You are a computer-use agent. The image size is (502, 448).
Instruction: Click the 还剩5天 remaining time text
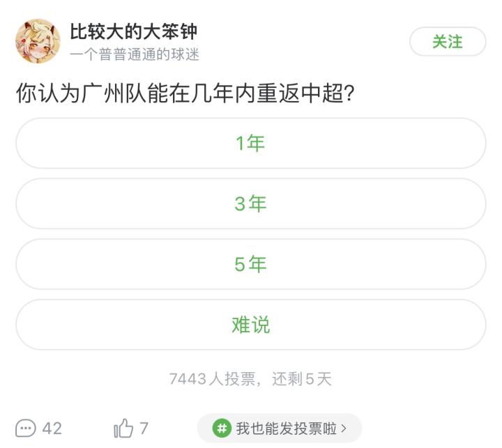(x=301, y=379)
